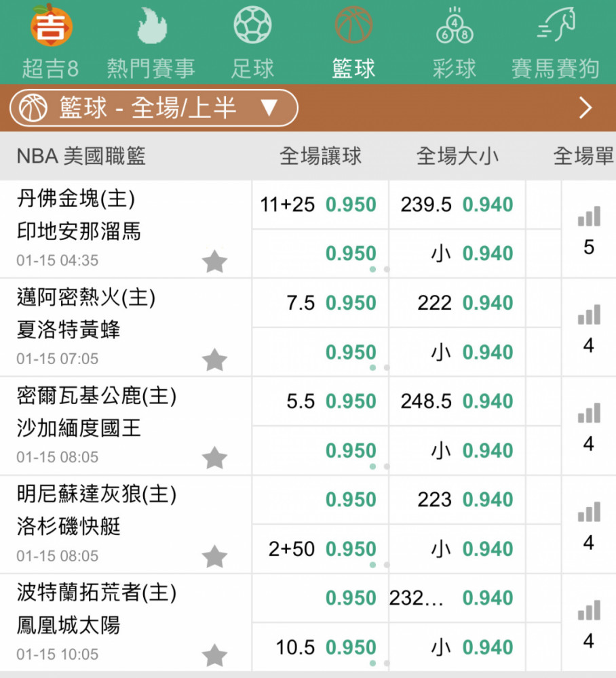Bet over 232… at 0.940
Screen dimensions: 616x678
[457, 598]
